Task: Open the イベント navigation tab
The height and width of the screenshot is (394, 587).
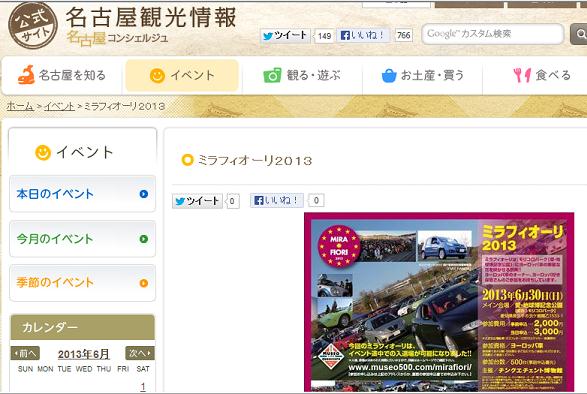Action: [x=182, y=75]
